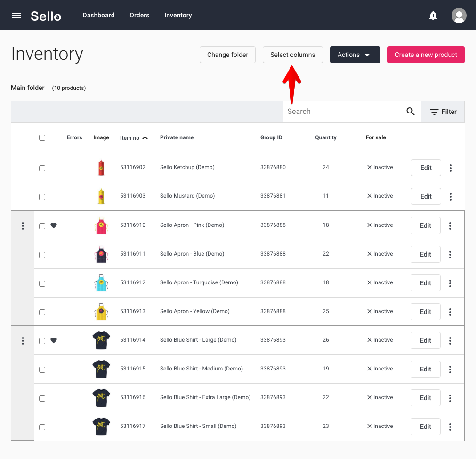
Task: Open more options for Sello Mustard row
Action: [x=451, y=197]
